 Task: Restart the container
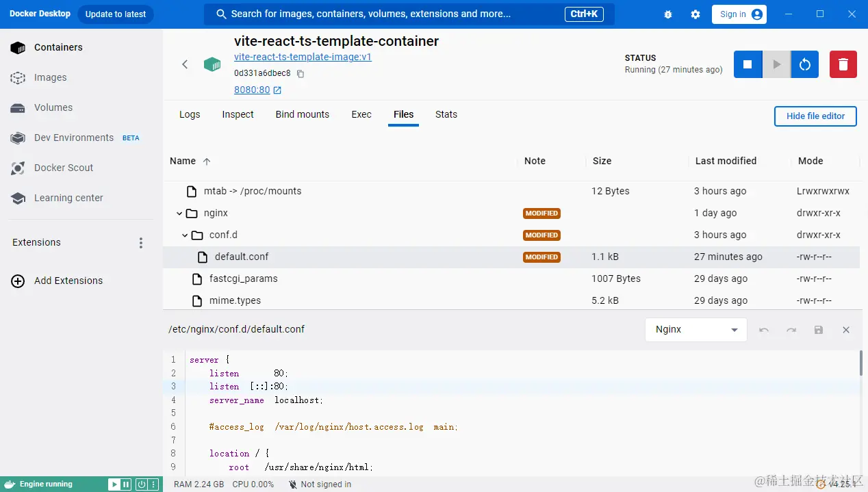805,64
